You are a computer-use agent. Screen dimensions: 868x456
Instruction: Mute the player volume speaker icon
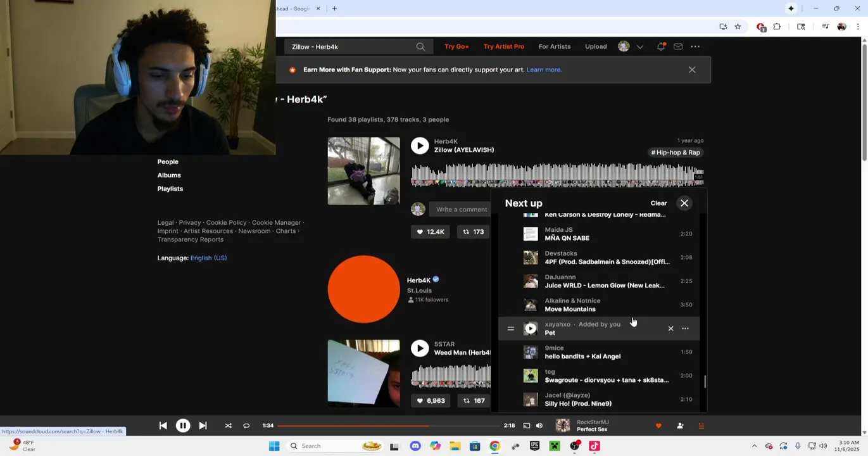click(539, 426)
